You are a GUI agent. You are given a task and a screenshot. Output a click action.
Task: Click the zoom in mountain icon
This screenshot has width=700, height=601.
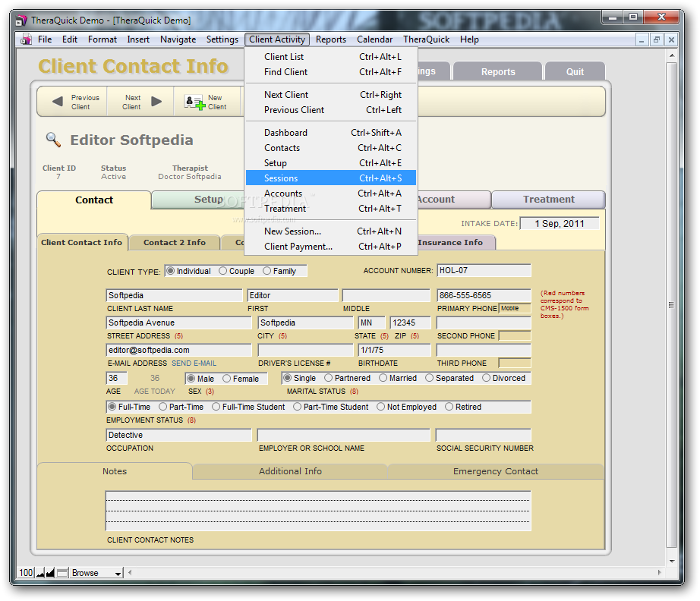click(x=50, y=573)
